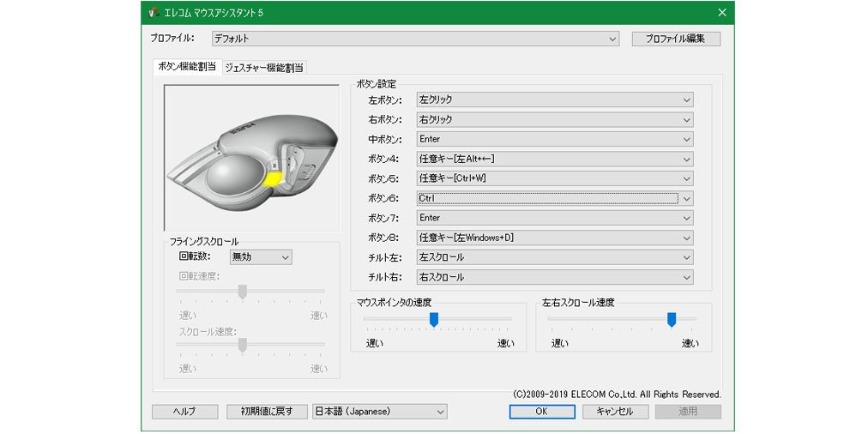The image size is (868, 434).
Task: Open the 中ボタン dropdown set to Enter
Action: [555, 140]
